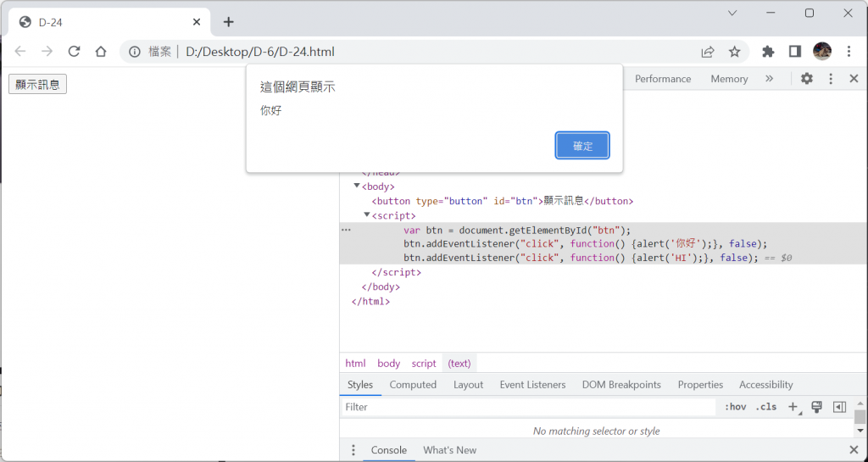Collapse the body element node
Viewport: 868px width, 462px height.
click(x=357, y=186)
